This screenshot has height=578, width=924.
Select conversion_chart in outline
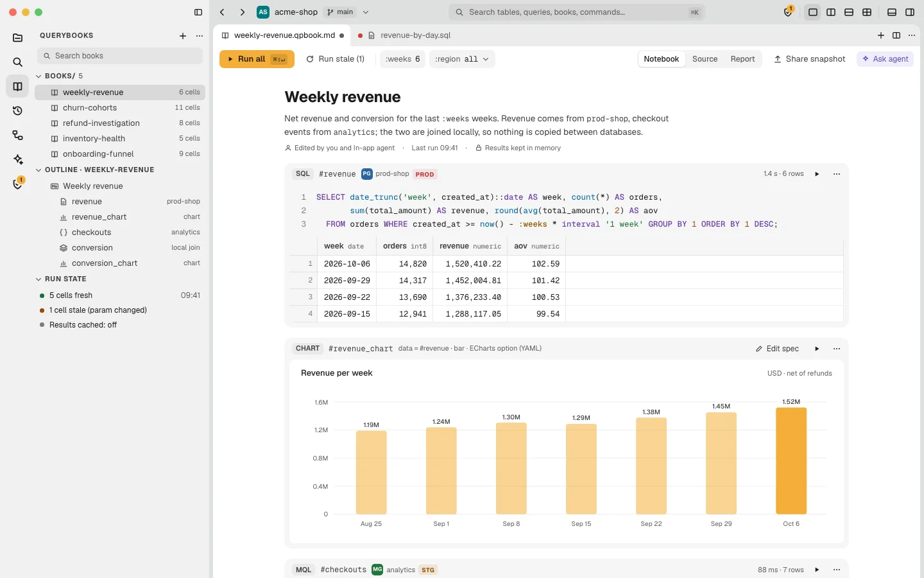tap(120, 263)
